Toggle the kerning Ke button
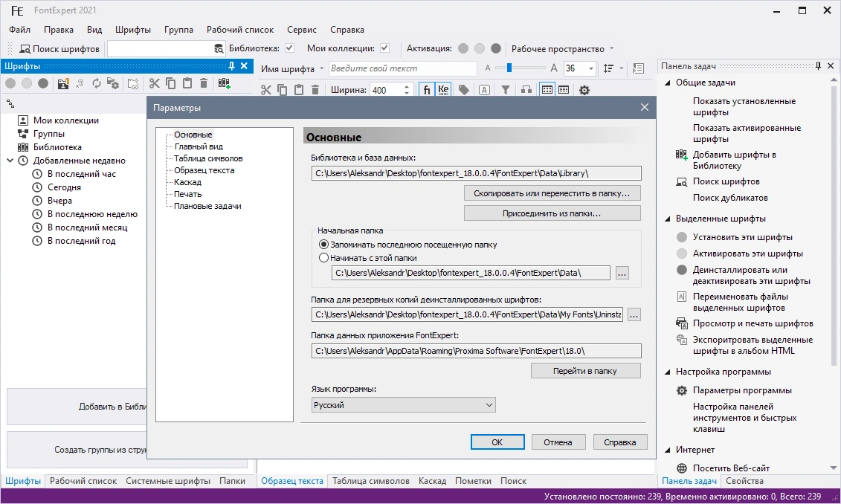 tap(443, 89)
